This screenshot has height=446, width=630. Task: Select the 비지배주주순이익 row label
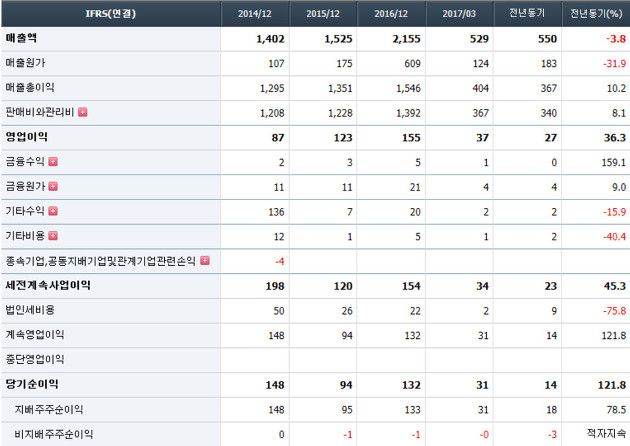[x=53, y=434]
